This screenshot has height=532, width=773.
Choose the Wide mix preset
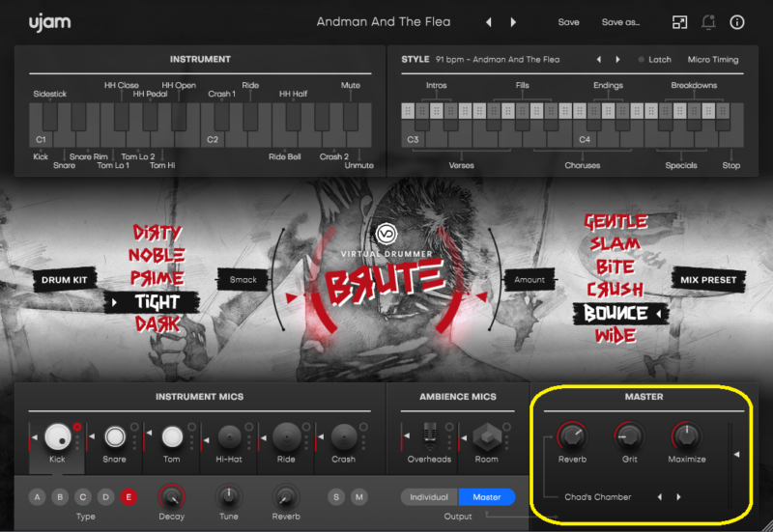click(616, 336)
